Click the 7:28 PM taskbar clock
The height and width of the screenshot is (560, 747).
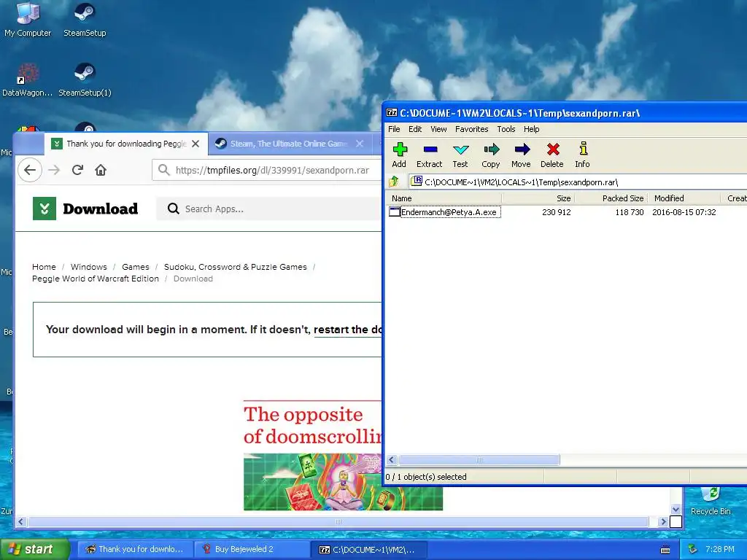click(x=720, y=549)
